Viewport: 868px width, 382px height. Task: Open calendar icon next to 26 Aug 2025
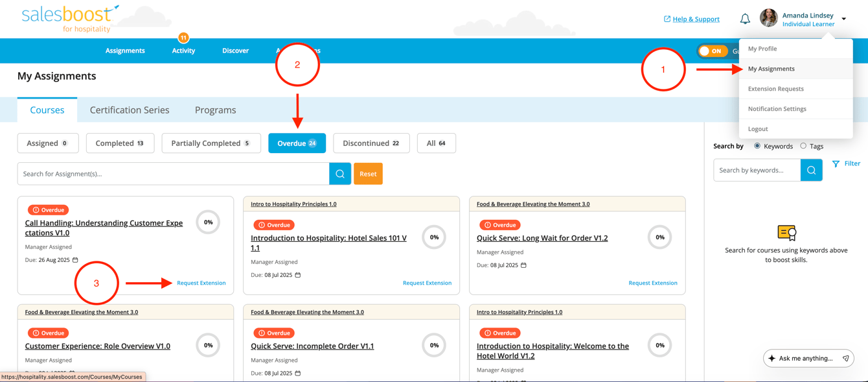(x=75, y=260)
